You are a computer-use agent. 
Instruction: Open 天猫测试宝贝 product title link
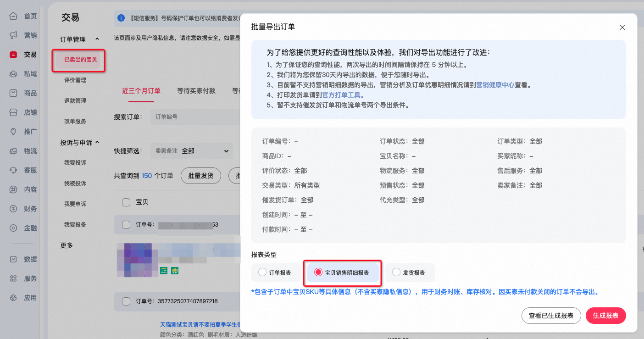200,325
